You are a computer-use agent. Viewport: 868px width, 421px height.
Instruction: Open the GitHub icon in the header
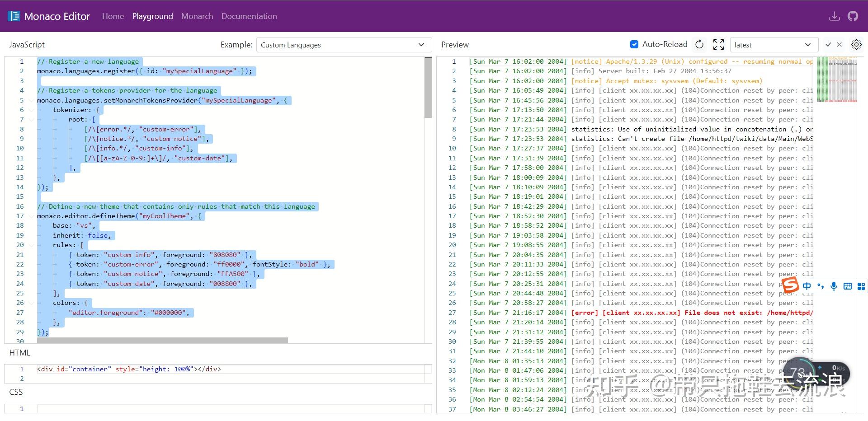[x=853, y=16]
